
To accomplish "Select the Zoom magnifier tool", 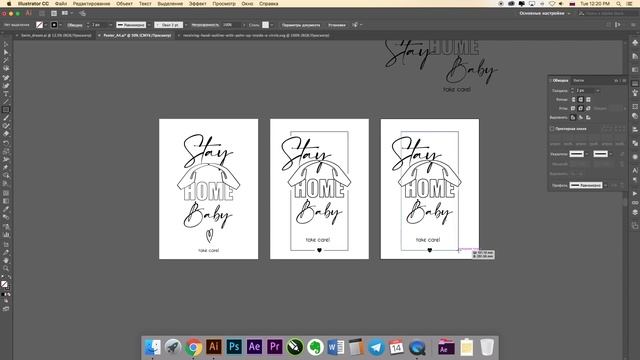I will 6,268.
